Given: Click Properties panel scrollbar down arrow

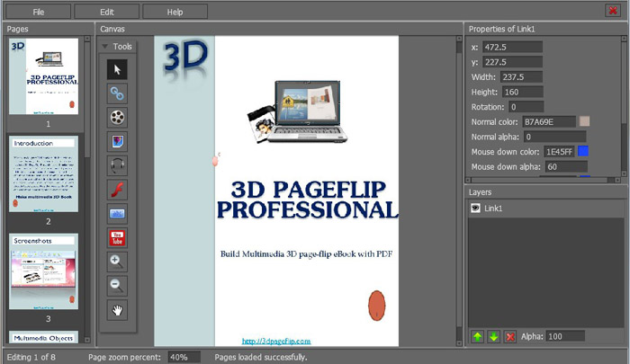Looking at the screenshot, I should [x=624, y=173].
